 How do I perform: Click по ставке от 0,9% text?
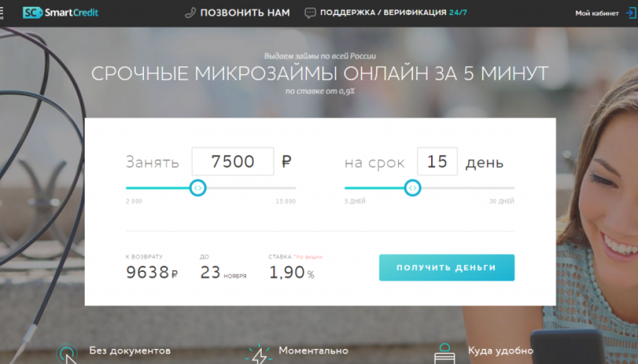point(320,91)
